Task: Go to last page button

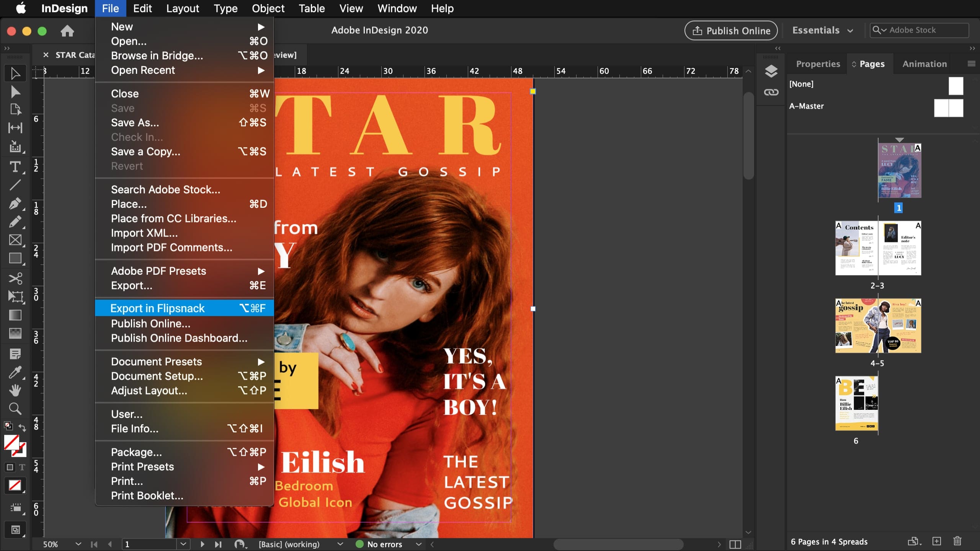Action: point(218,544)
